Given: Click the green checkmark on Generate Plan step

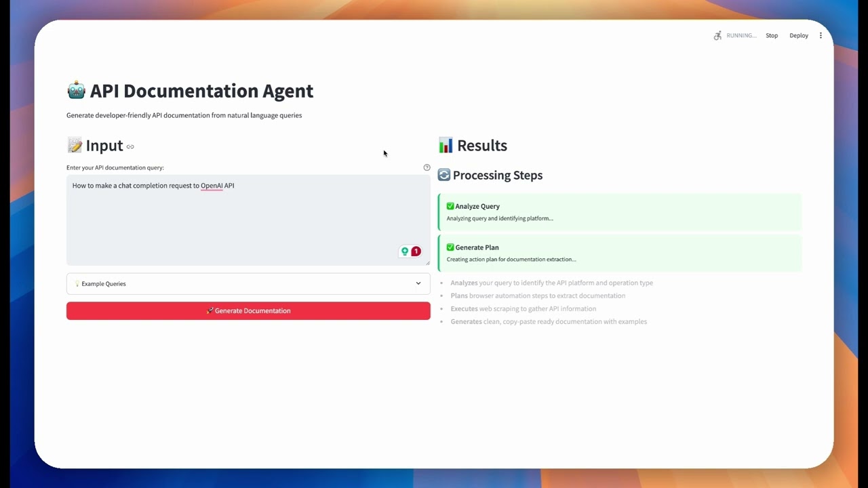Looking at the screenshot, I should click(x=450, y=247).
